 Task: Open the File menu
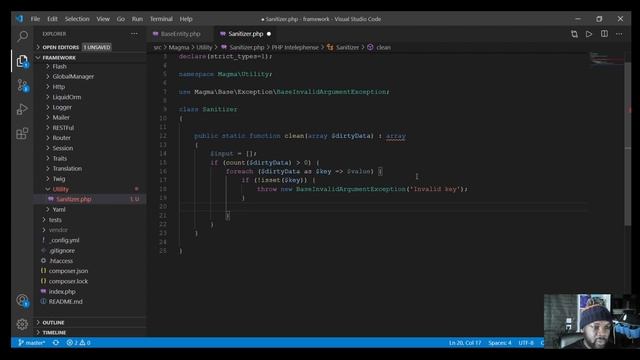click(x=36, y=19)
